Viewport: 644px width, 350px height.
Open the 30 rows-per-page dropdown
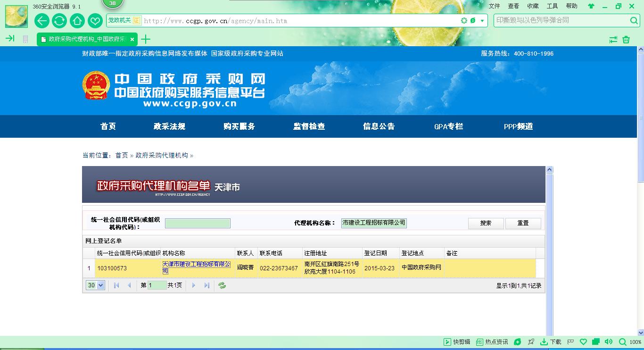[95, 285]
